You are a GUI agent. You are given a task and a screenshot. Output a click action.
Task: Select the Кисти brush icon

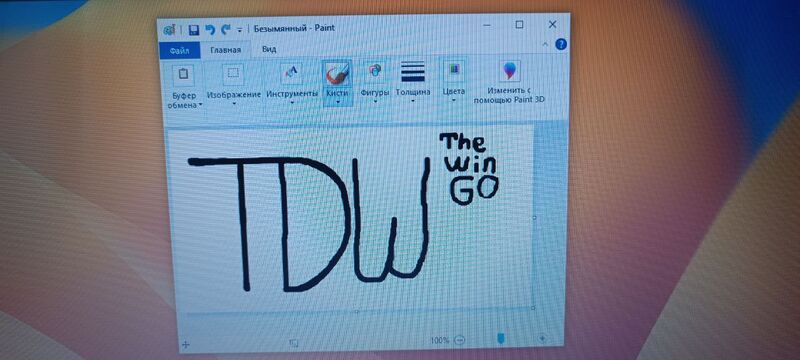[337, 74]
